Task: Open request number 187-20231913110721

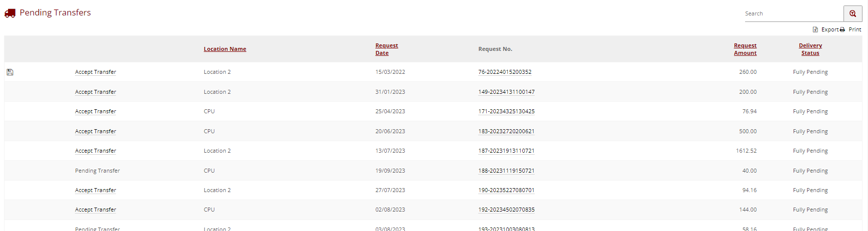Action: click(506, 151)
